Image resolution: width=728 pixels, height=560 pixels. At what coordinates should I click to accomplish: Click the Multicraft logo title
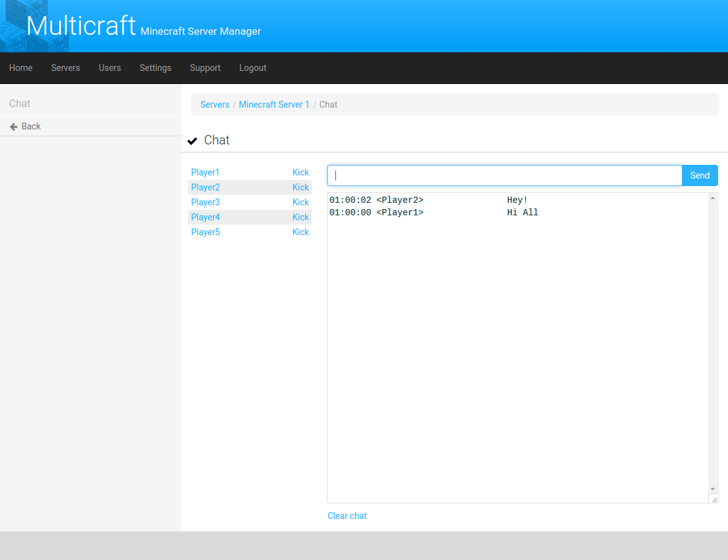tap(82, 26)
